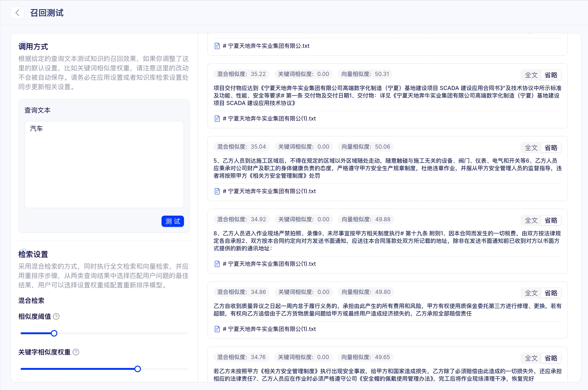Click result text starting 若乙方未按照甲方

point(388,375)
